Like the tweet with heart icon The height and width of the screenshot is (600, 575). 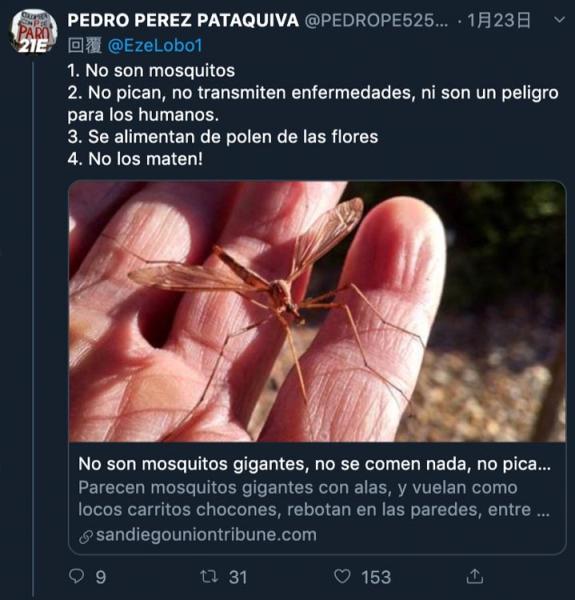342,576
